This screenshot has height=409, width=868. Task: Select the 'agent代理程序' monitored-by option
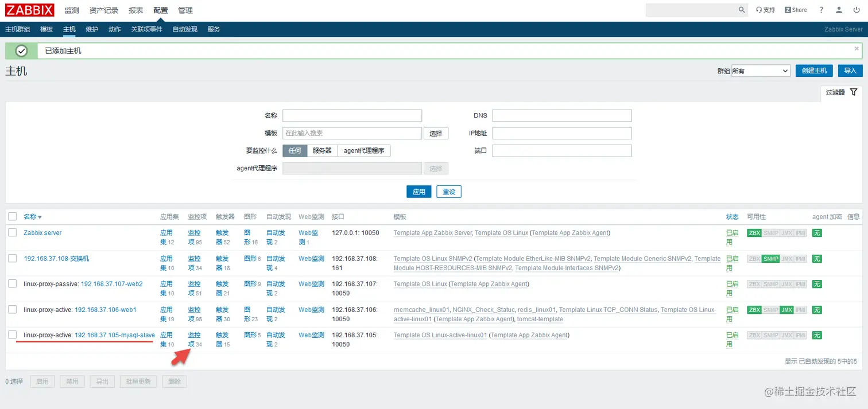(364, 151)
